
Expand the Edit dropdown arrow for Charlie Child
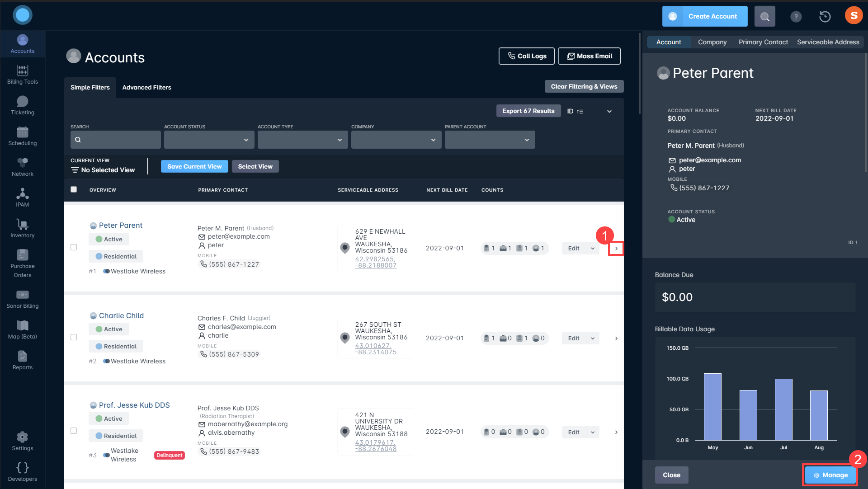pos(593,338)
